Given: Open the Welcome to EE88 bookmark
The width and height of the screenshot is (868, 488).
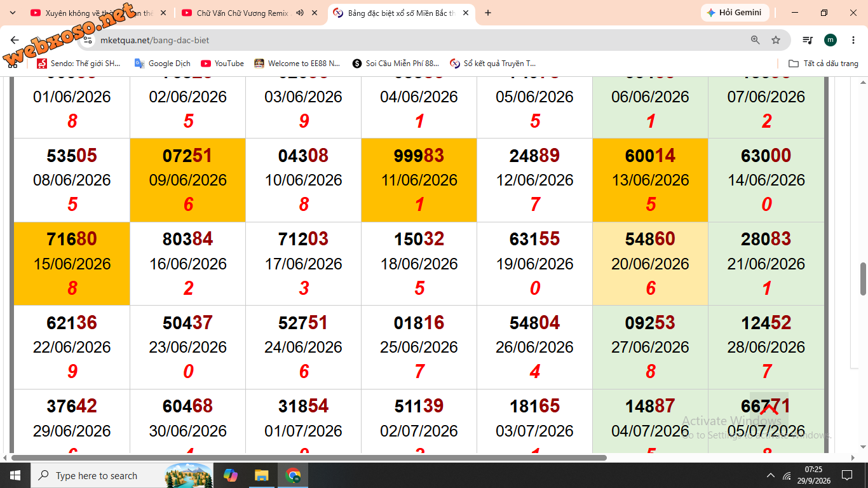Looking at the screenshot, I should coord(297,64).
